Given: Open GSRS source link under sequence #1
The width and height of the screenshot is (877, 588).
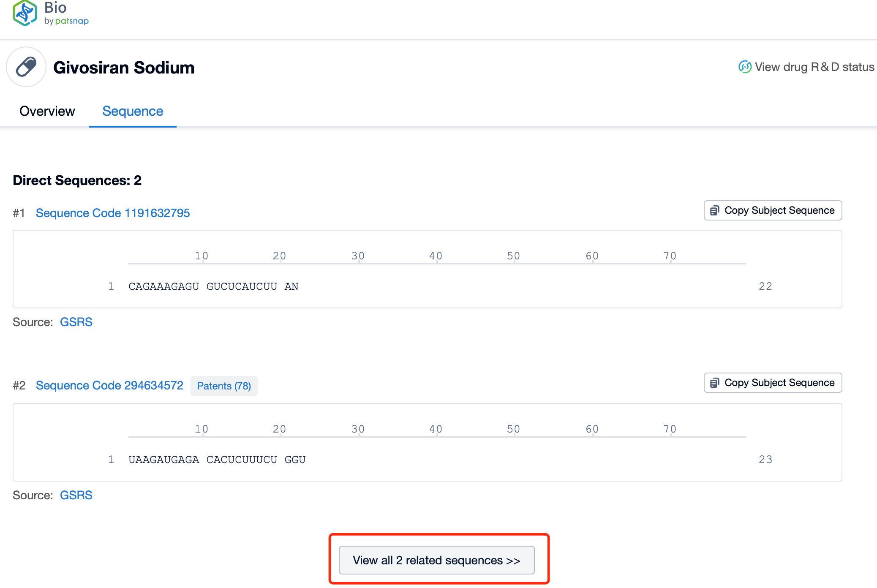Looking at the screenshot, I should (x=76, y=322).
